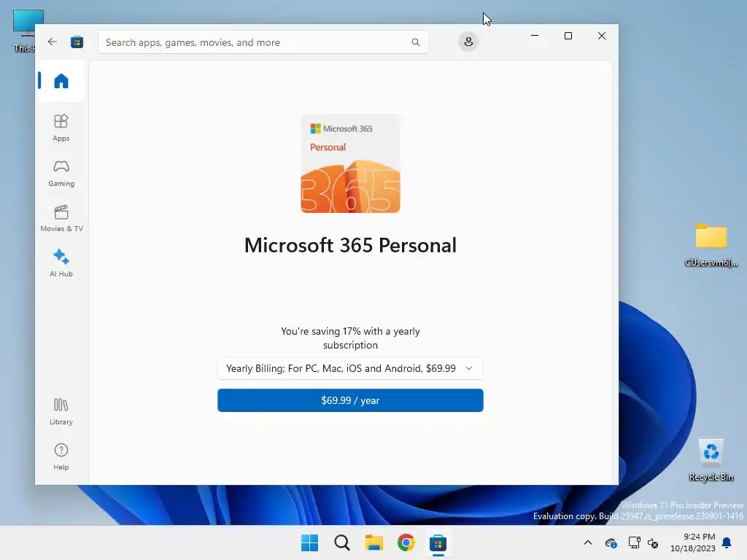Screen dimensions: 747x560
Task: Open the user account profile icon
Action: [x=468, y=42]
